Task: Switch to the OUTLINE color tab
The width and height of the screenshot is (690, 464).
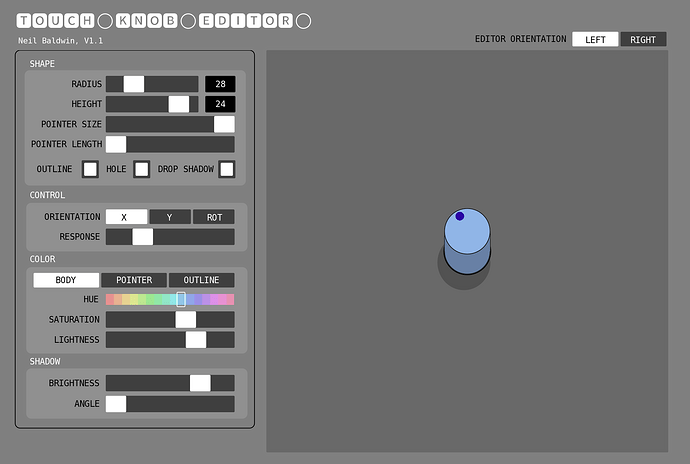Action: pos(202,280)
